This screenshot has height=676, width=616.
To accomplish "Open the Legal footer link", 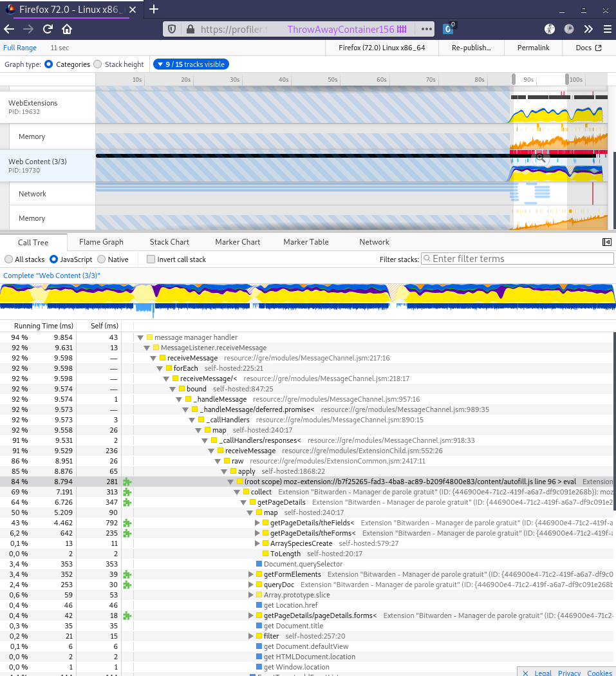I will (543, 673).
